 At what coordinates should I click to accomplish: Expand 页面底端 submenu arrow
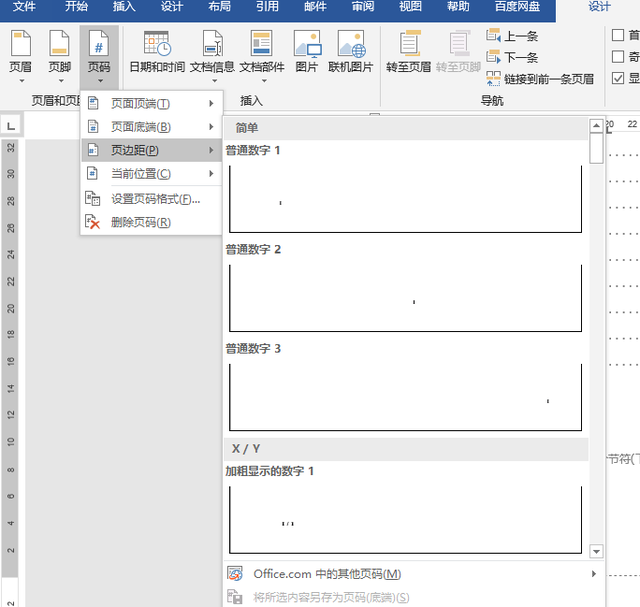pos(211,127)
